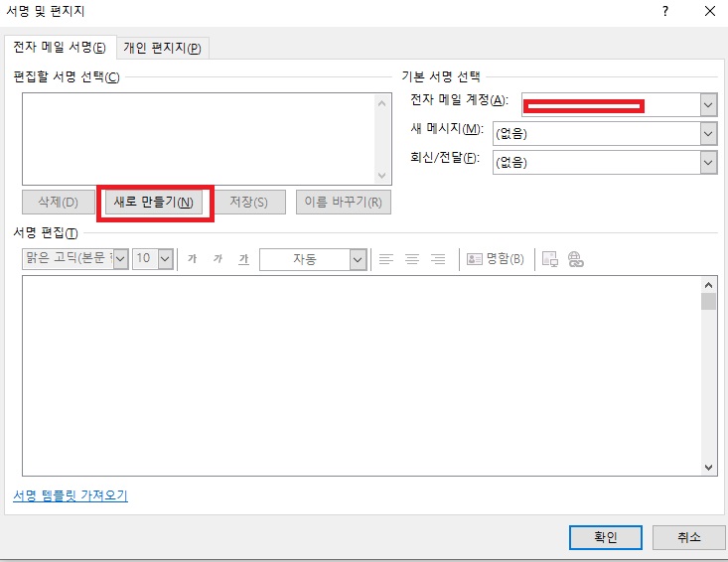Open font name dropdown 맑은 고딕
The image size is (728, 562).
pos(121,259)
